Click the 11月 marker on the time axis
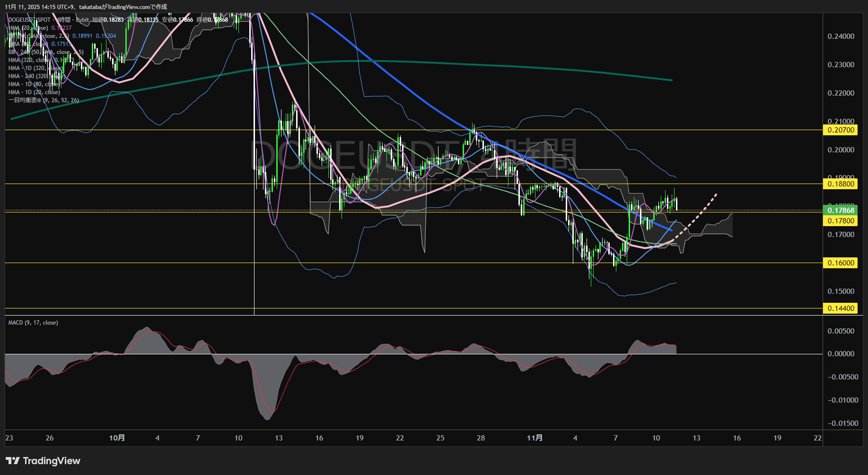This screenshot has height=475, width=868. pos(535,438)
